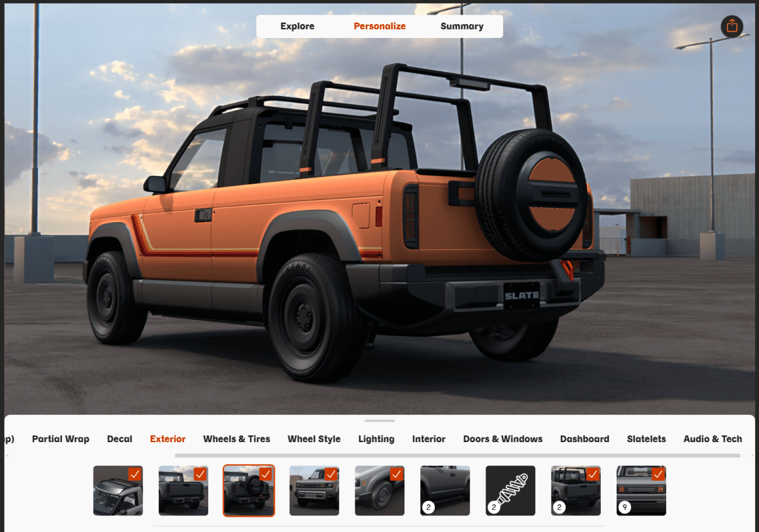Viewport: 759px width, 532px height.
Task: Switch to the Summary tab
Action: 461,27
